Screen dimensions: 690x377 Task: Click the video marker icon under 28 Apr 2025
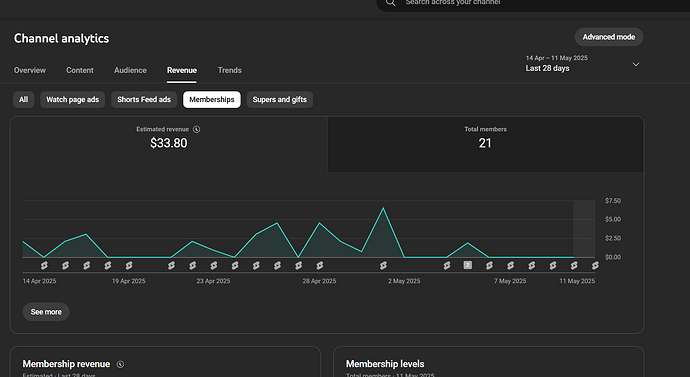[x=320, y=265]
